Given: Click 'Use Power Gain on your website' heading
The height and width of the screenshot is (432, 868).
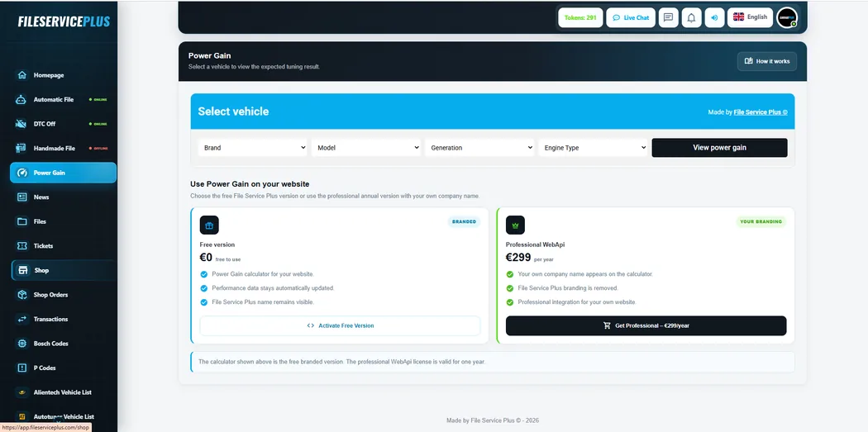Looking at the screenshot, I should tap(250, 184).
